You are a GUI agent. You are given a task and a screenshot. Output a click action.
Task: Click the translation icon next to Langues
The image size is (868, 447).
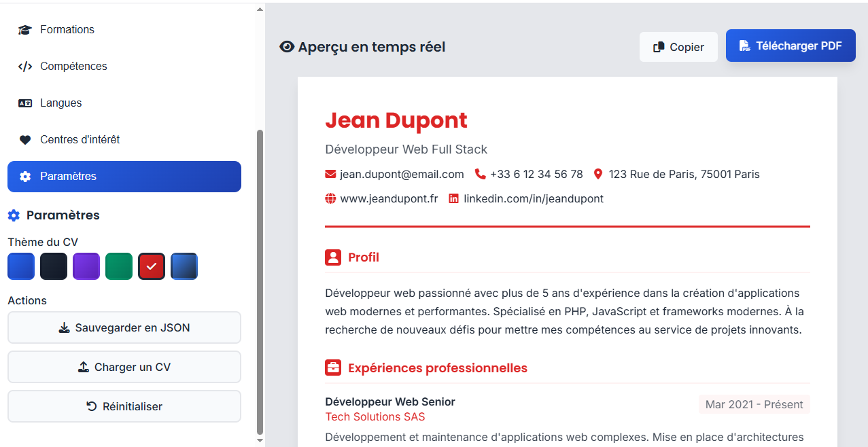click(x=25, y=103)
